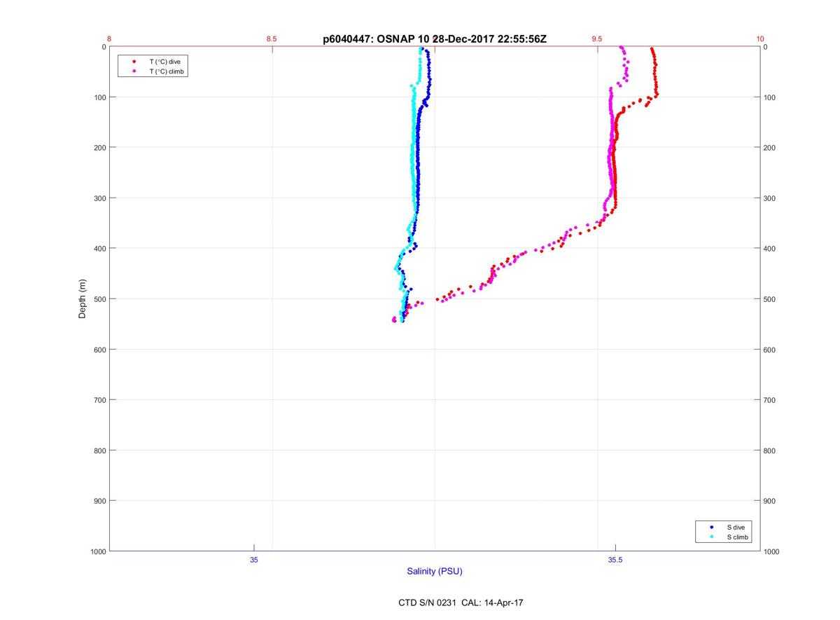Click the right depth axis tick 500
The image size is (840, 620).
[x=769, y=299]
